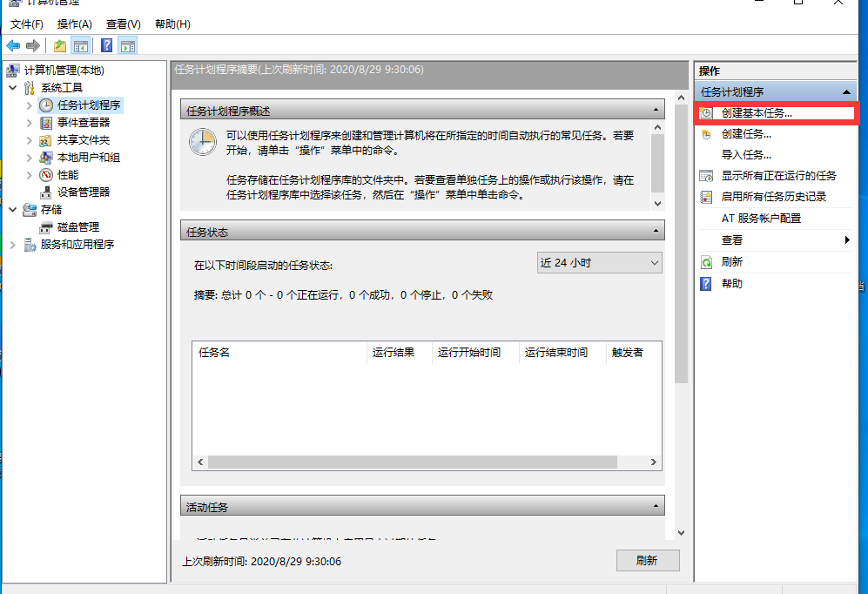Click the Help question mark toolbar icon
This screenshot has width=868, height=594.
pyautogui.click(x=106, y=44)
